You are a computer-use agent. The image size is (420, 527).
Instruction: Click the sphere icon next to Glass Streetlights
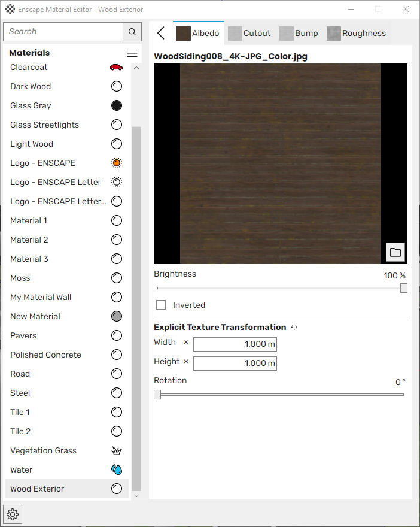(117, 125)
